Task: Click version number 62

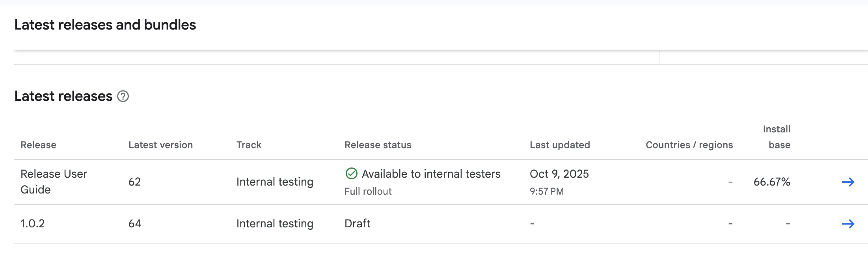Action: pos(134,182)
